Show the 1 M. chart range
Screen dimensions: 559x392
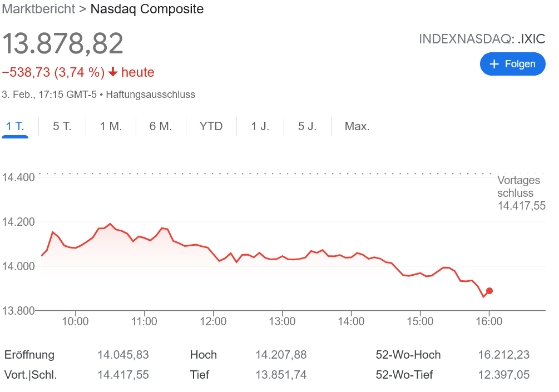tap(111, 126)
